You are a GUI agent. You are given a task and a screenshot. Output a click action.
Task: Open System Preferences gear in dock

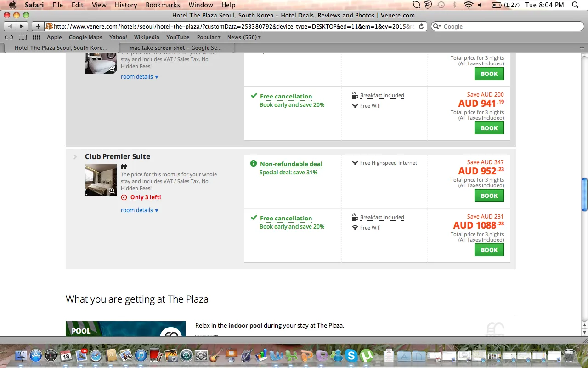tap(201, 356)
